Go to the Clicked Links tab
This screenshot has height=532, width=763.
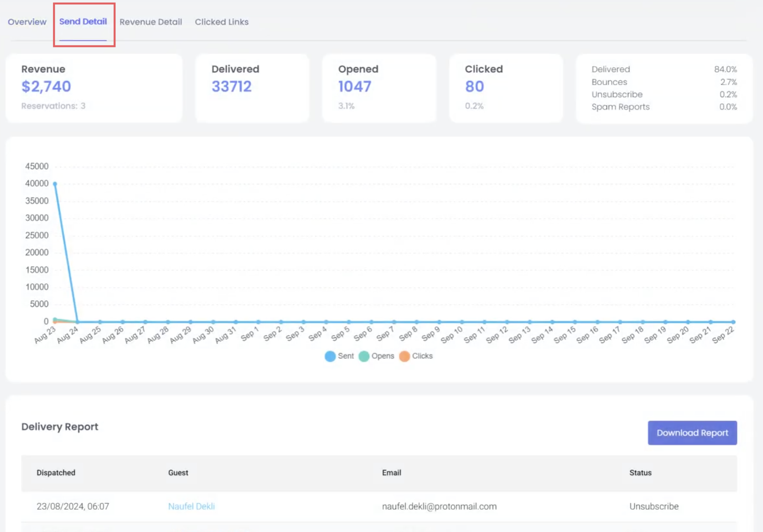click(x=221, y=22)
